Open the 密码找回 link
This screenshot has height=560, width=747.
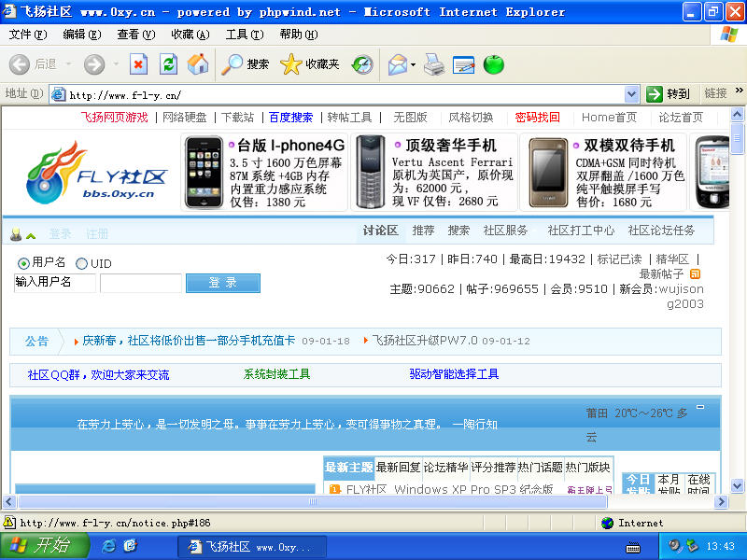point(538,118)
